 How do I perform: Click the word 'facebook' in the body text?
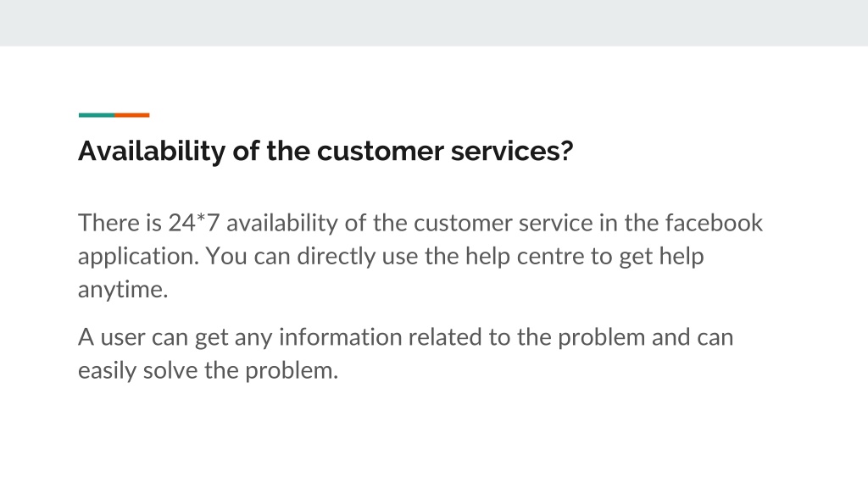point(714,223)
